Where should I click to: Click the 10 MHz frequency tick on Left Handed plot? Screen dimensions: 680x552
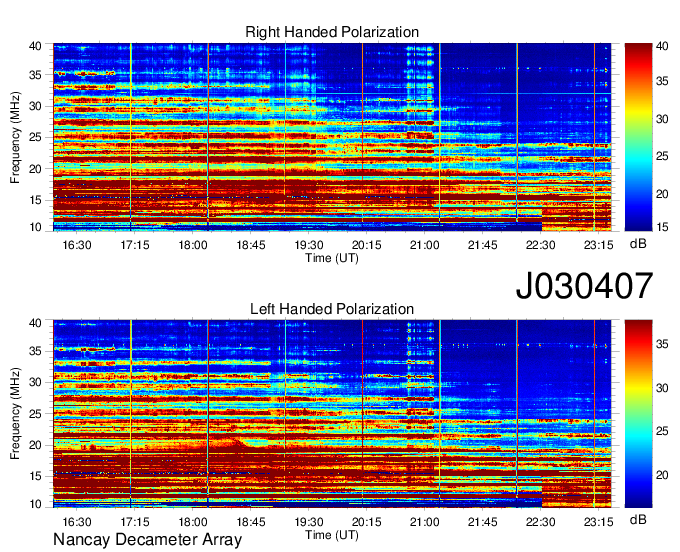pyautogui.click(x=35, y=504)
